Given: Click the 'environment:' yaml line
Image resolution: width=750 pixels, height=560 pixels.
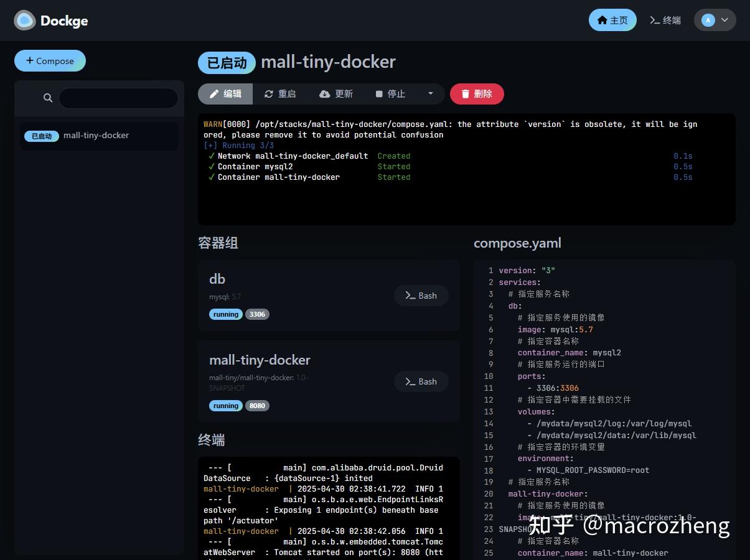Looking at the screenshot, I should (546, 459).
